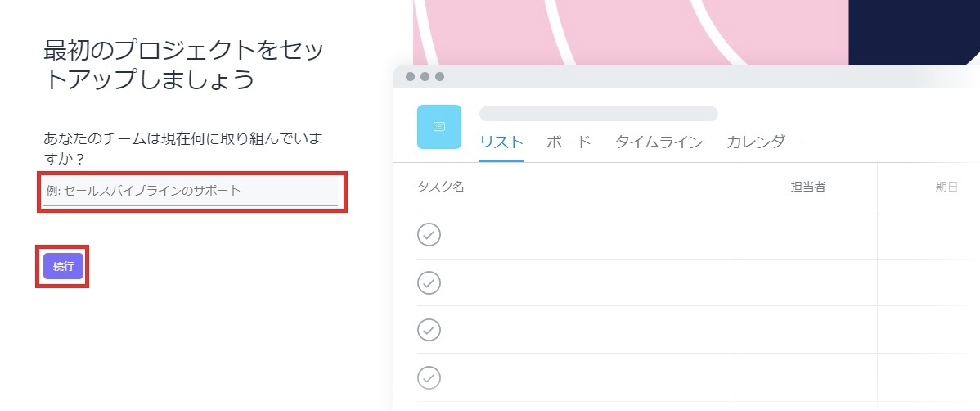Click the rightmost gray window dot
Screen dimensions: 980x411
pos(439,77)
